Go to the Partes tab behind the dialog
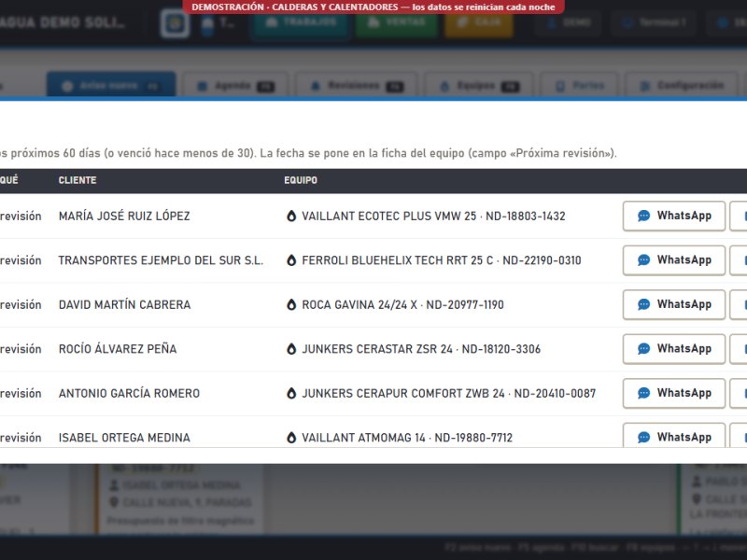This screenshot has height=560, width=747. point(579,86)
